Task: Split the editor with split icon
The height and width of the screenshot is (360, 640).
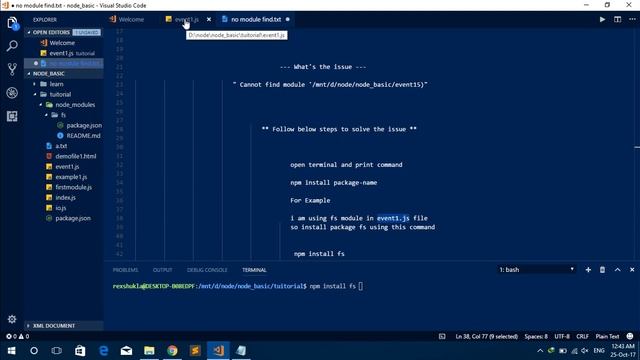Action: [618, 19]
